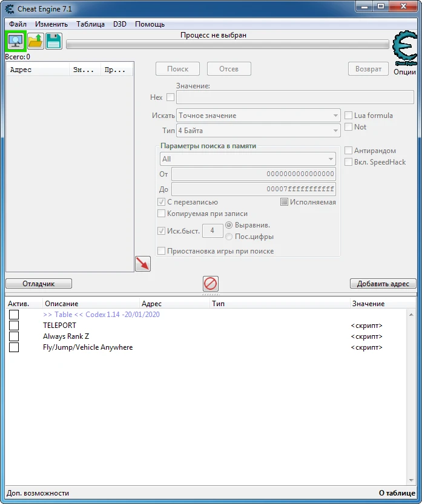
Task: Toggle the Not checkbox
Action: pos(348,127)
